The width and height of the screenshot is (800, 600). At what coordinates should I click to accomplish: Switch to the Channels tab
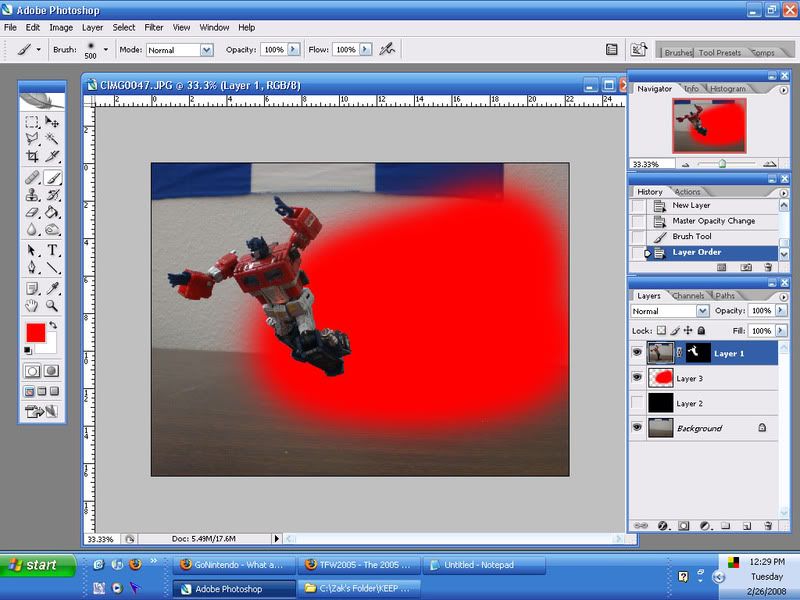(x=688, y=295)
